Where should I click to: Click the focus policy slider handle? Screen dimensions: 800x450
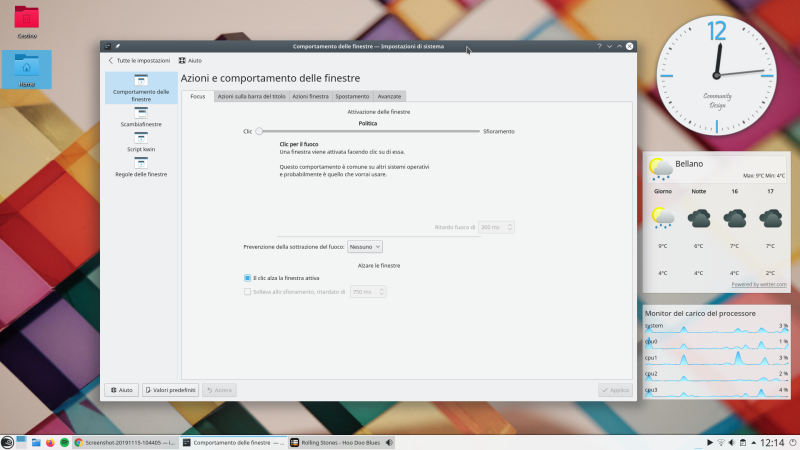pos(259,131)
